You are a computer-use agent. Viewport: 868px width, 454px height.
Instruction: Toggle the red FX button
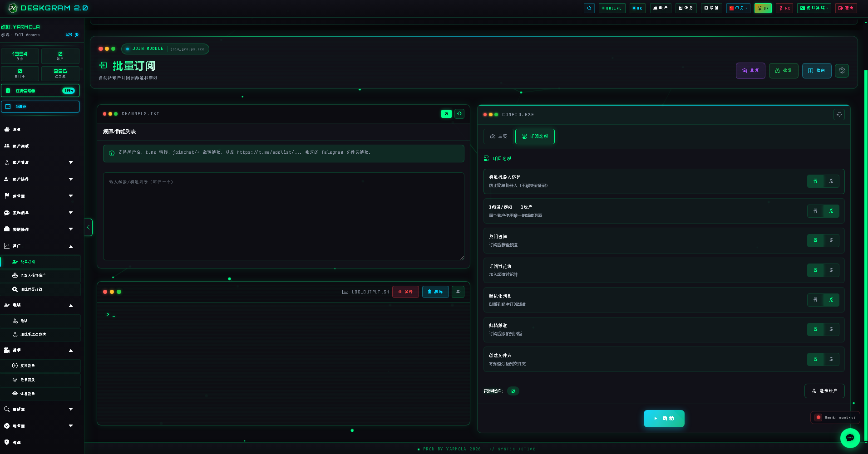click(784, 8)
